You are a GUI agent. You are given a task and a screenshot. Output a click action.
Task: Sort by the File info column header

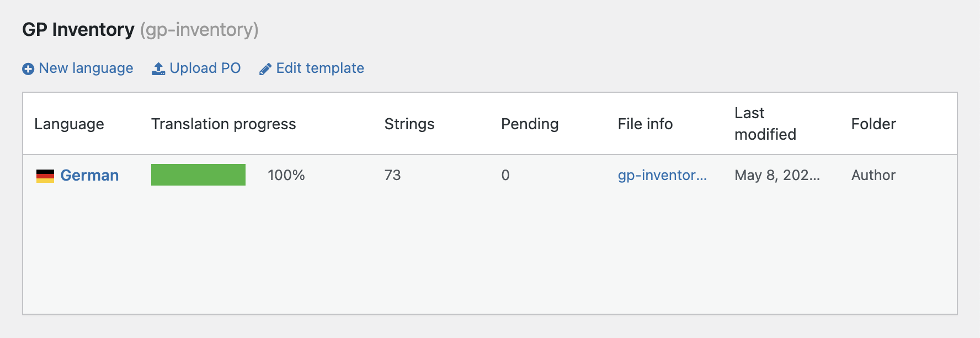click(645, 124)
